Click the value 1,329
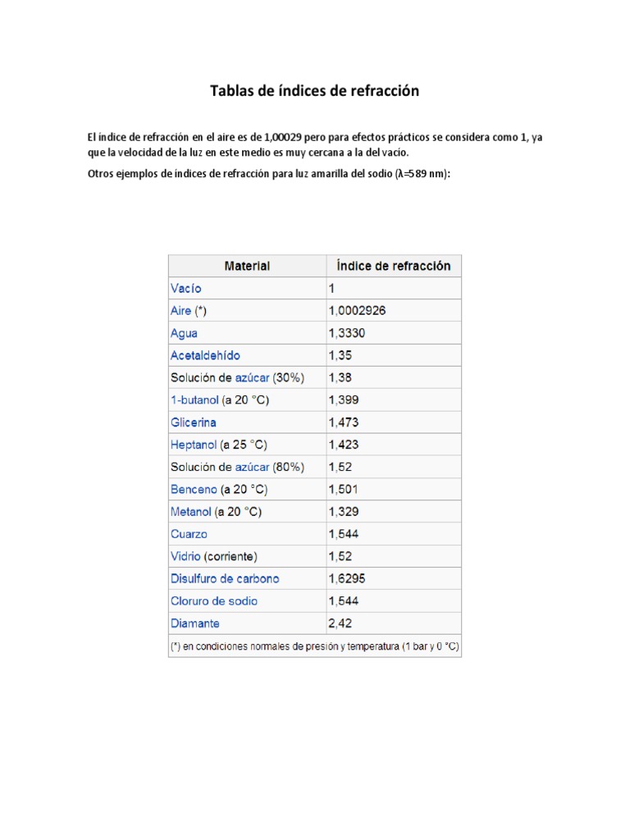The width and height of the screenshot is (630, 840). pyautogui.click(x=344, y=512)
